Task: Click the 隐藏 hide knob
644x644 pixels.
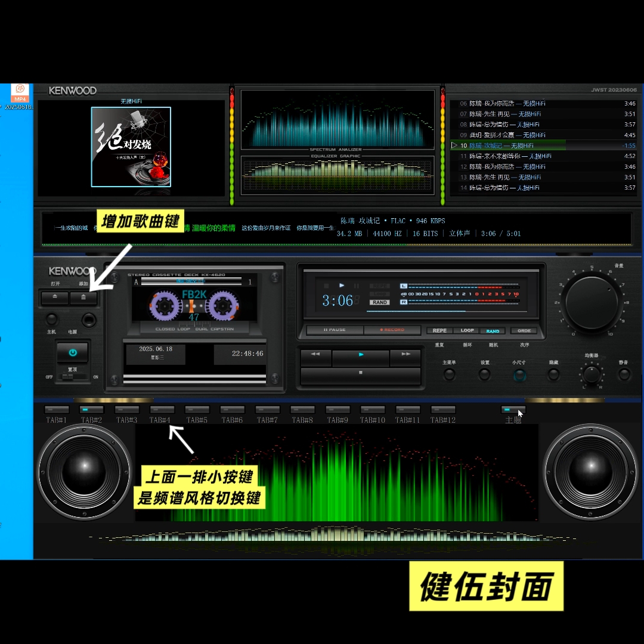Action: (x=553, y=374)
